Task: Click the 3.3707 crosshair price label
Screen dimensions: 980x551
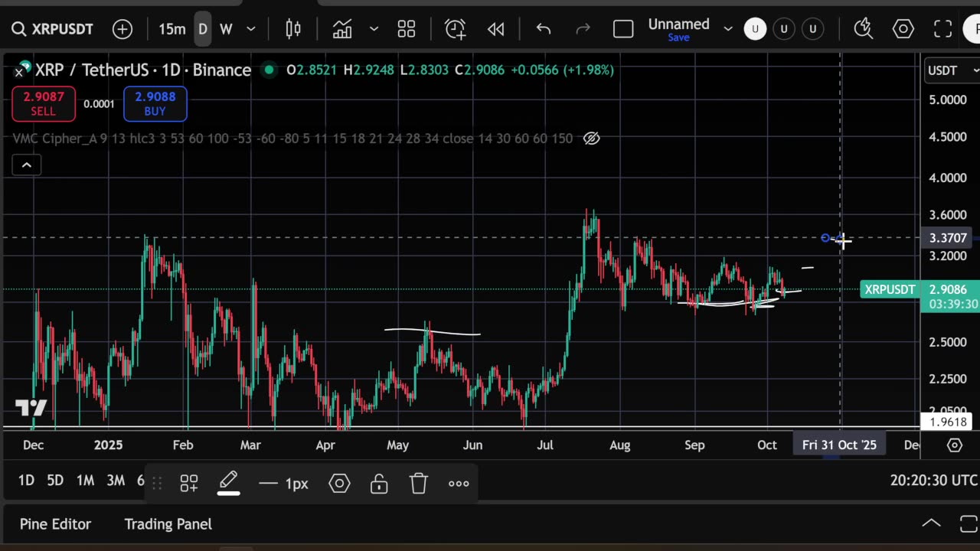Action: [x=947, y=238]
